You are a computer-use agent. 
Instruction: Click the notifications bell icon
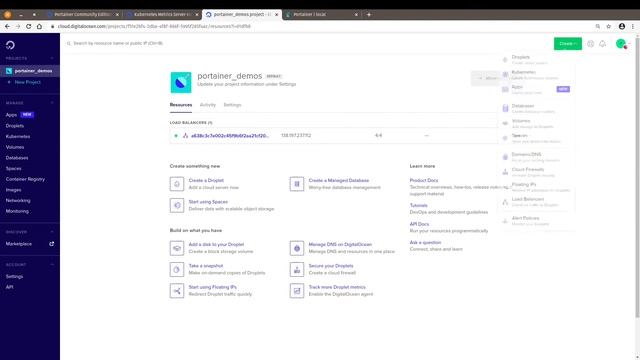click(x=602, y=44)
